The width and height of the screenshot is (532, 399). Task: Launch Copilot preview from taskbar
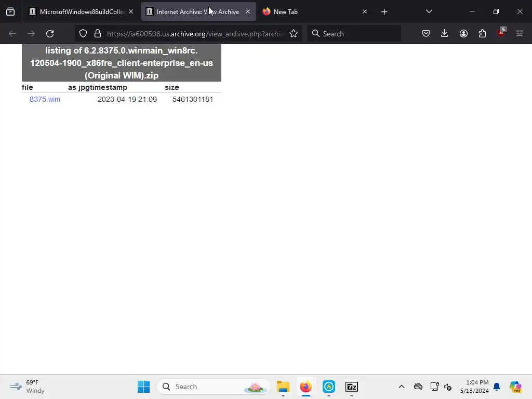pos(515,387)
